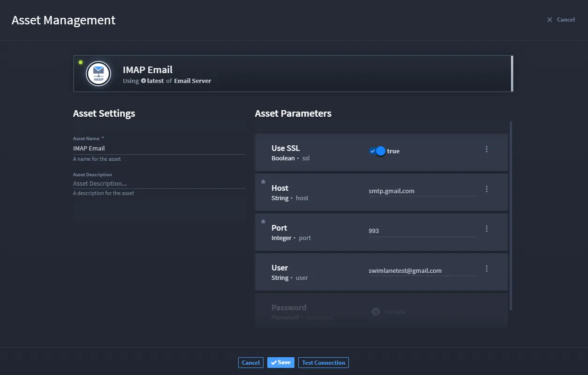Click the Test Connection button
The height and width of the screenshot is (375, 588).
324,362
